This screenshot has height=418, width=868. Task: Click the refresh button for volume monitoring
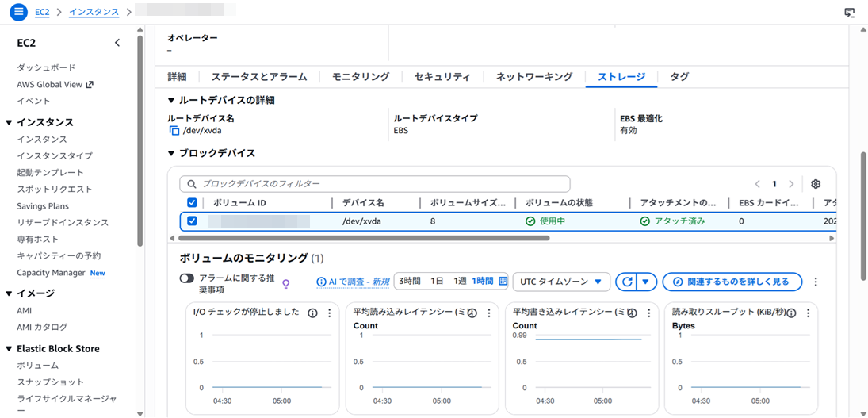pos(627,282)
